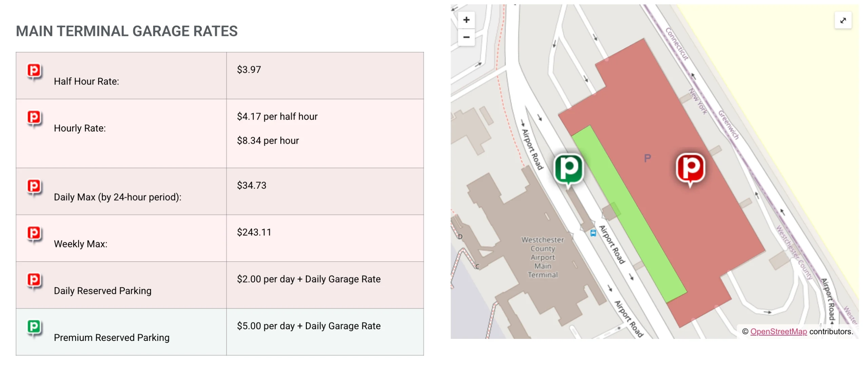Screen dimensions: 868x368
Task: Select the green parking icon for Premium Reserved Parking
Action: pos(34,328)
